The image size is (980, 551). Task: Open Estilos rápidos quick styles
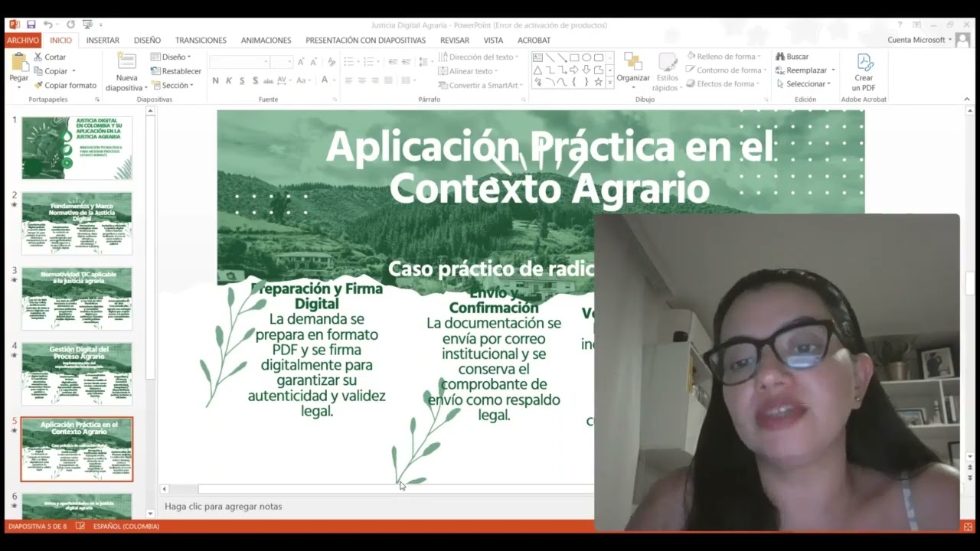[667, 72]
